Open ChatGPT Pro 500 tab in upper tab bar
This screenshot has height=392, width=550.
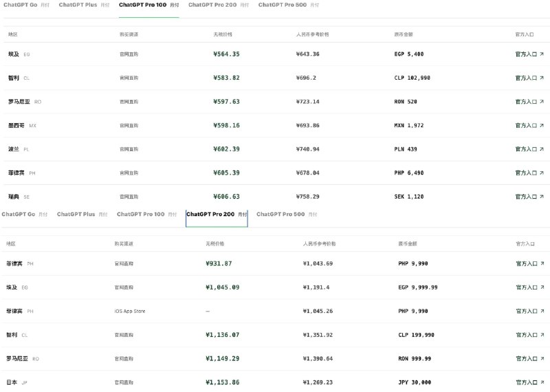click(289, 5)
